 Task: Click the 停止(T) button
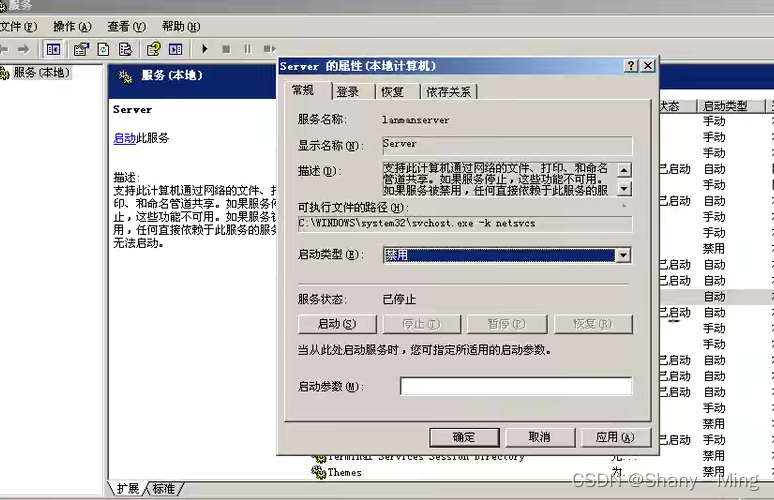[421, 324]
